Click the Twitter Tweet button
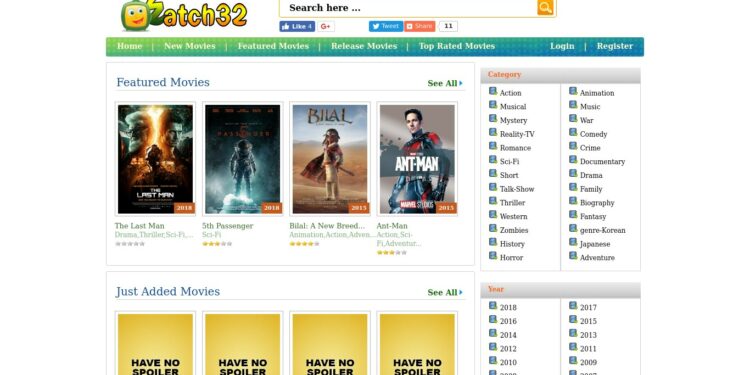The height and width of the screenshot is (375, 750). pyautogui.click(x=386, y=26)
